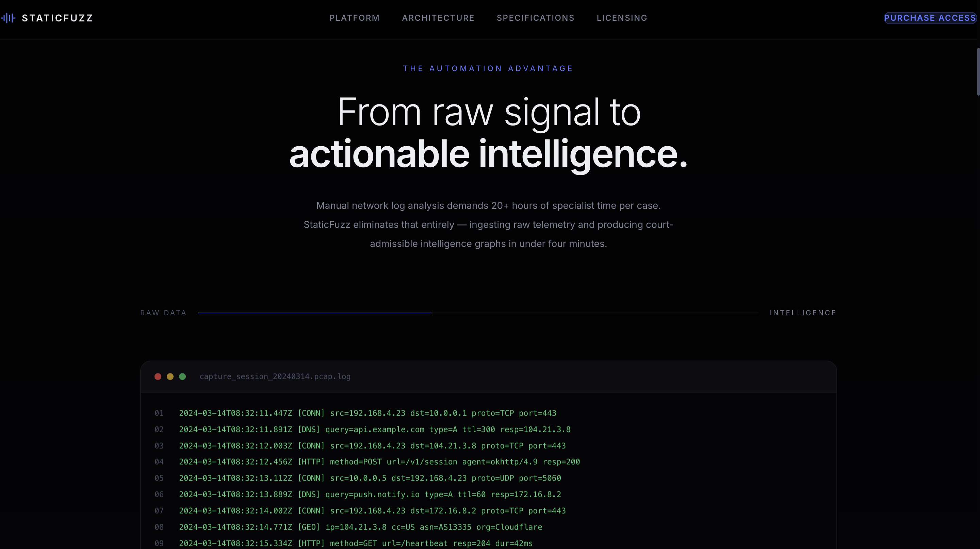Viewport: 980px width, 549px height.
Task: Click "THE AUTOMATION ADVANTAGE" eyebrow text
Action: 488,68
